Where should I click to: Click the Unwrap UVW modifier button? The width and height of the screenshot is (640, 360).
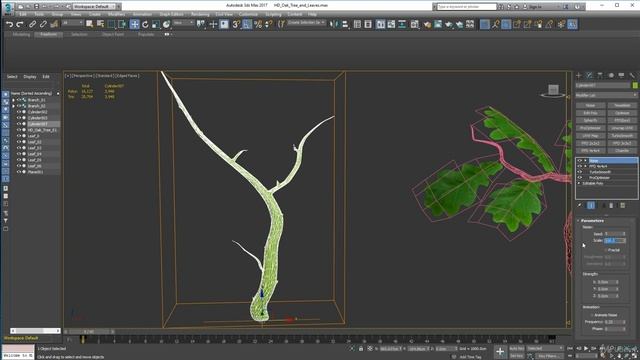pyautogui.click(x=622, y=128)
